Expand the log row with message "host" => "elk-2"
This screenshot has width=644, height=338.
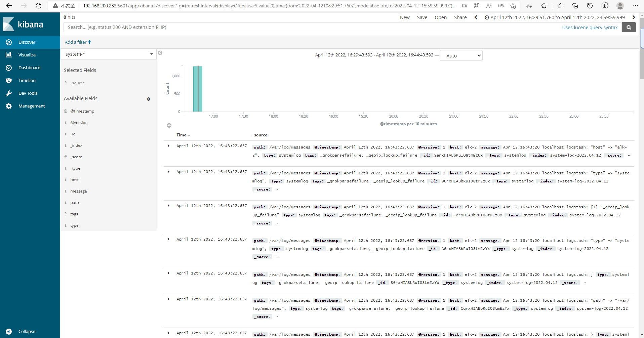coord(169,146)
